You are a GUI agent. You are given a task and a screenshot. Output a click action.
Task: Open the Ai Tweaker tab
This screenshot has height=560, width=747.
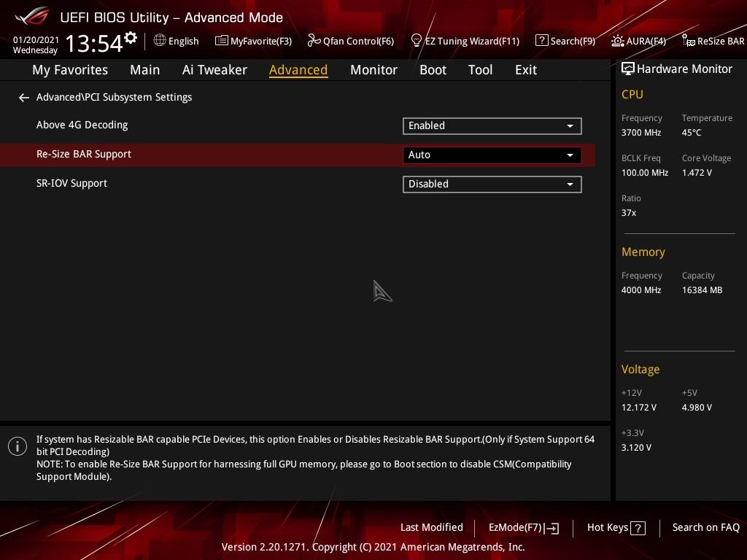[214, 70]
